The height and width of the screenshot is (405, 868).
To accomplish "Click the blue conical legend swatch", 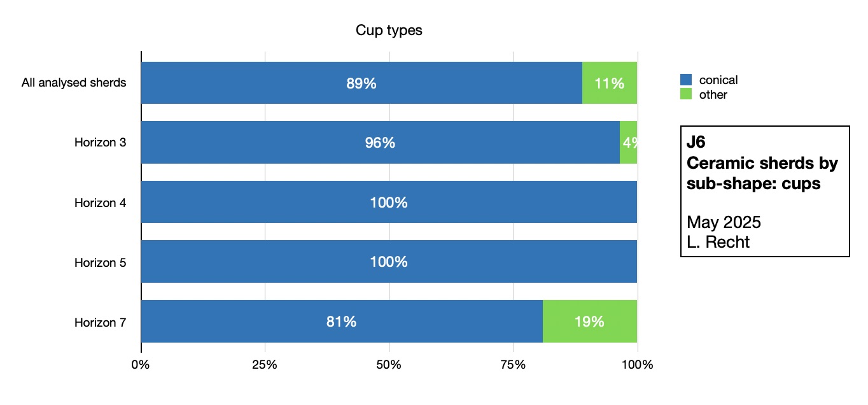I will [x=686, y=80].
